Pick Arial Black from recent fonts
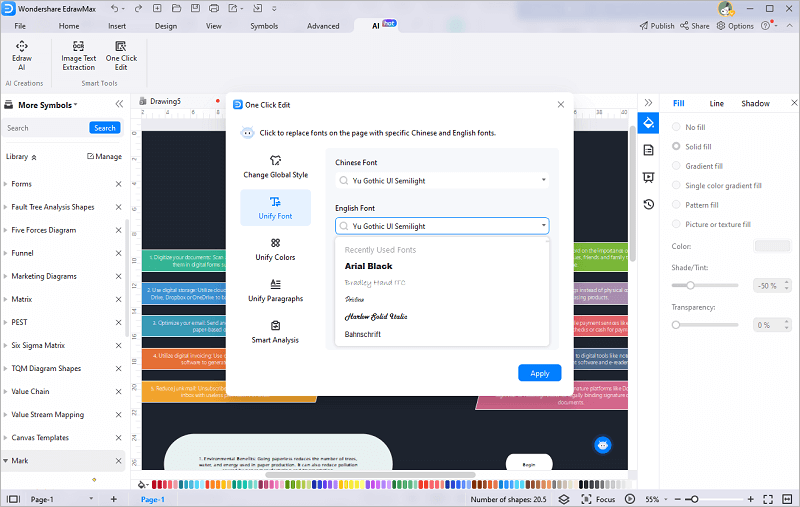 [369, 266]
